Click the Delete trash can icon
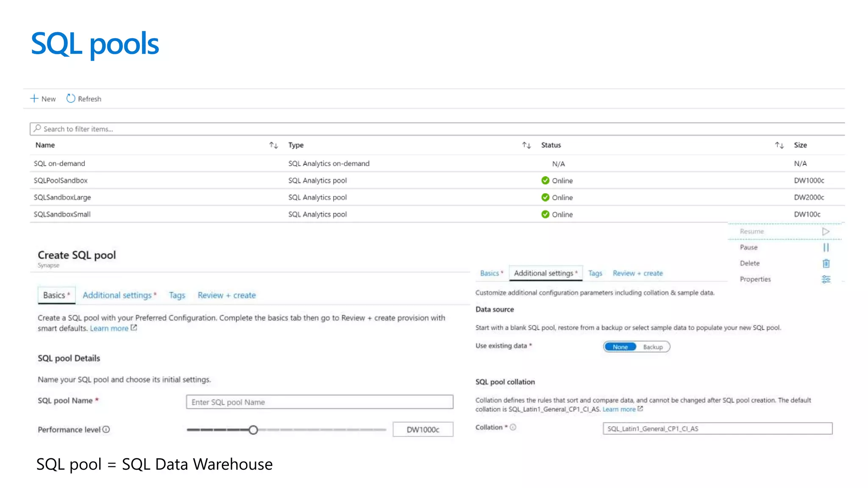Image resolution: width=868 pixels, height=488 pixels. coord(826,263)
